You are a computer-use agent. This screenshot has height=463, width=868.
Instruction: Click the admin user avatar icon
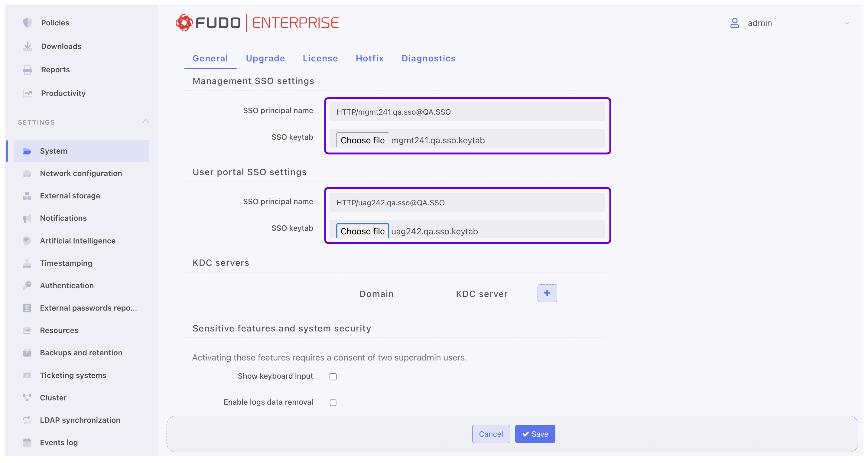(x=735, y=23)
